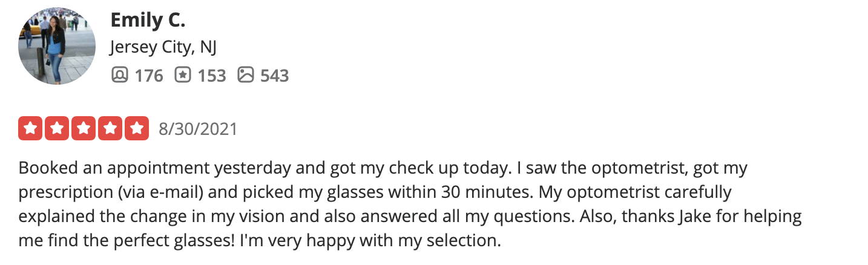Click the review count 153
This screenshot has width=868, height=265.
click(x=211, y=76)
